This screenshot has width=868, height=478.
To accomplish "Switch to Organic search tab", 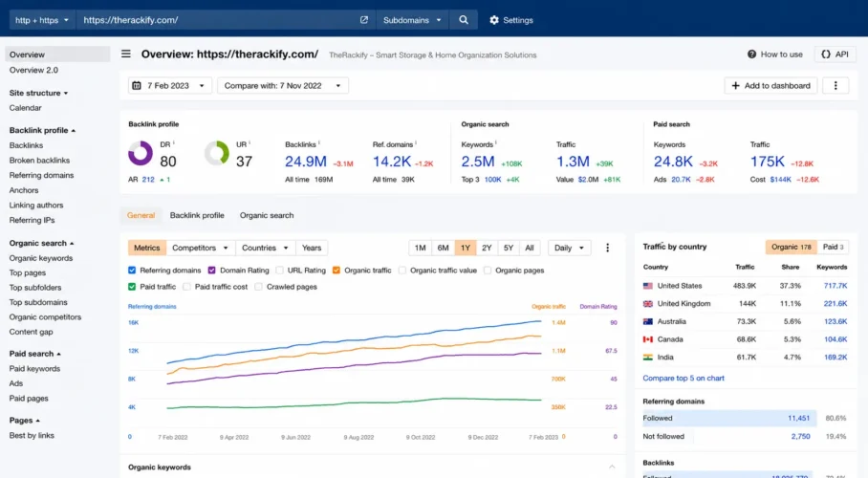I will click(x=267, y=215).
